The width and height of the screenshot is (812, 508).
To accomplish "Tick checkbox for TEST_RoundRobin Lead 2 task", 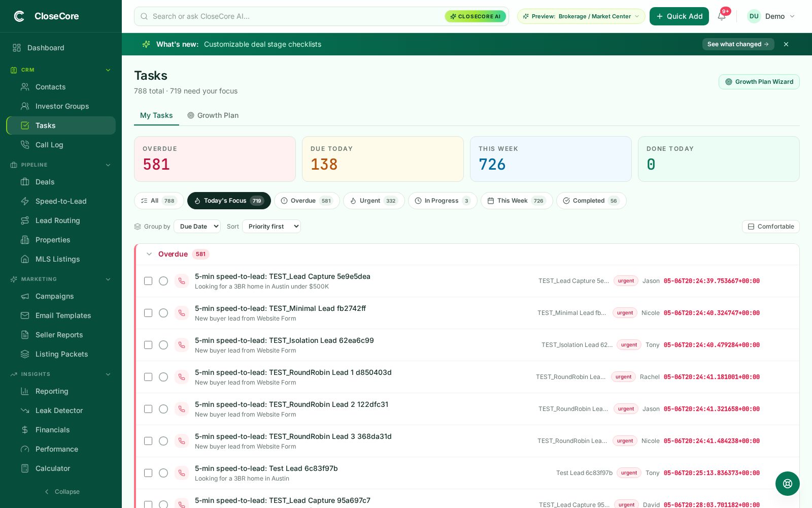I will click(148, 409).
